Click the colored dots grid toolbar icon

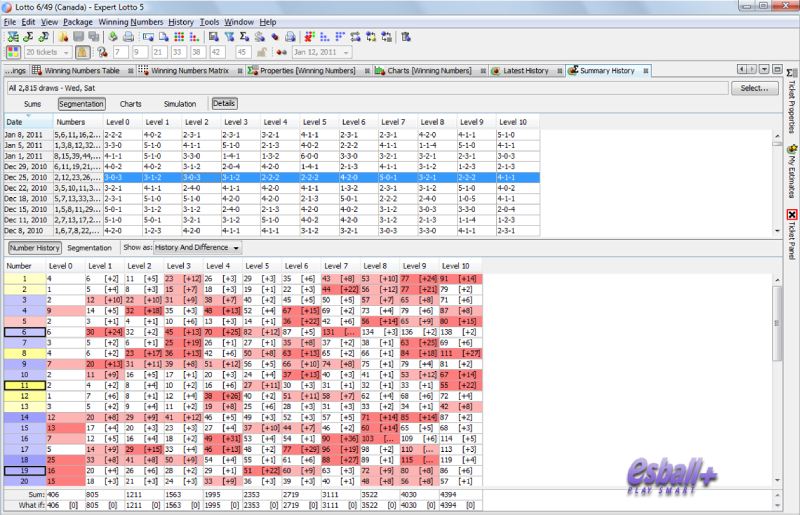tap(179, 37)
